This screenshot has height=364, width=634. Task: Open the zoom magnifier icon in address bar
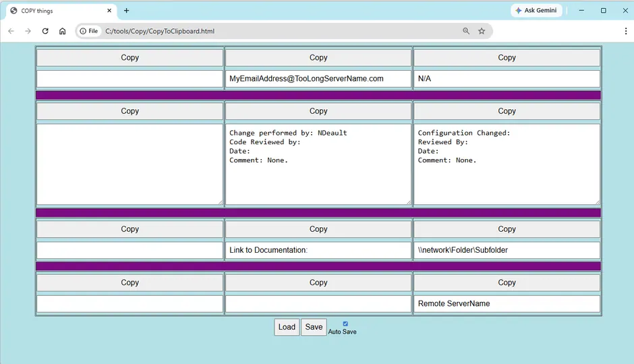pos(466,31)
